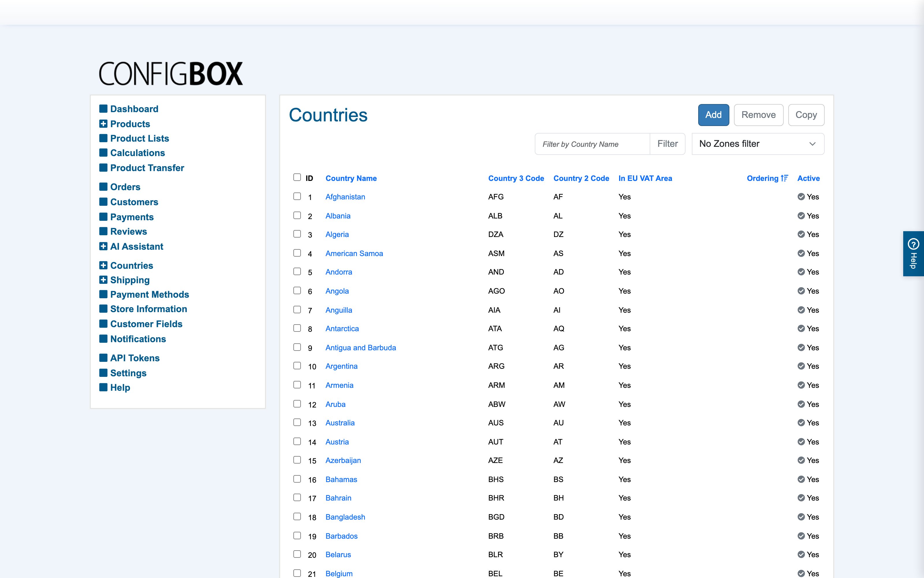
Task: Open Product Lists in the sidebar
Action: (139, 138)
